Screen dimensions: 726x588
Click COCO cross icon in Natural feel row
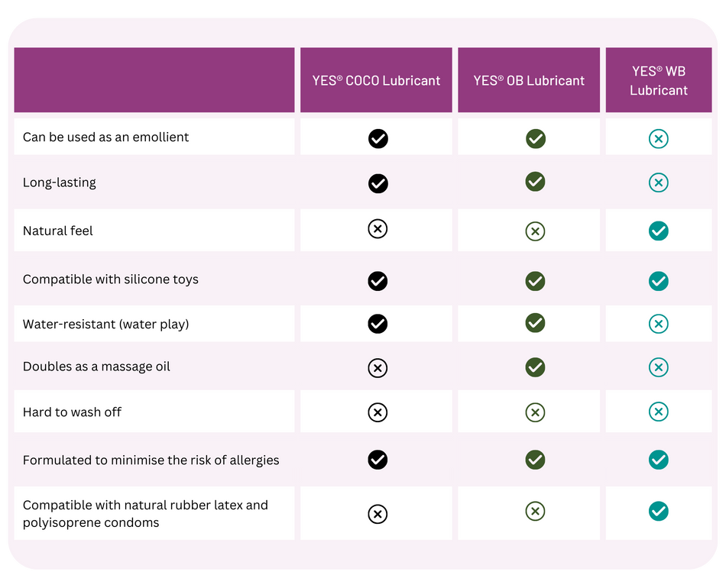point(378,228)
